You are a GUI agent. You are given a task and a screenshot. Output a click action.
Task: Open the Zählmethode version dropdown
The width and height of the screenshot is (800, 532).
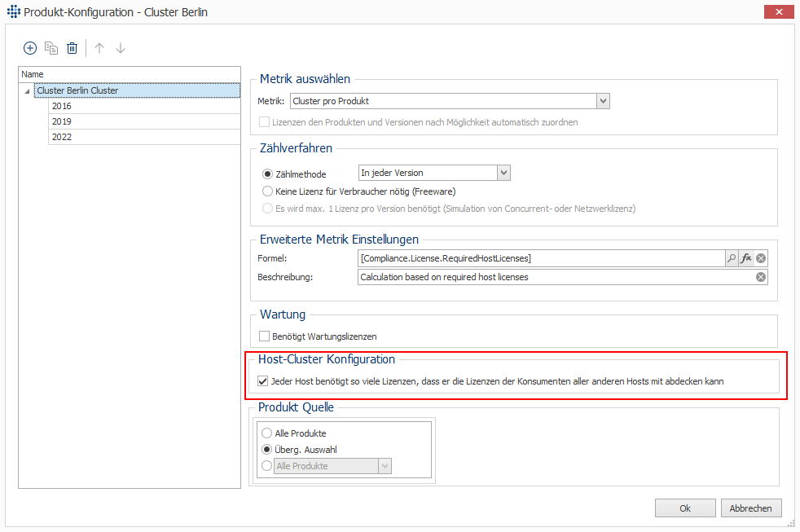click(503, 173)
